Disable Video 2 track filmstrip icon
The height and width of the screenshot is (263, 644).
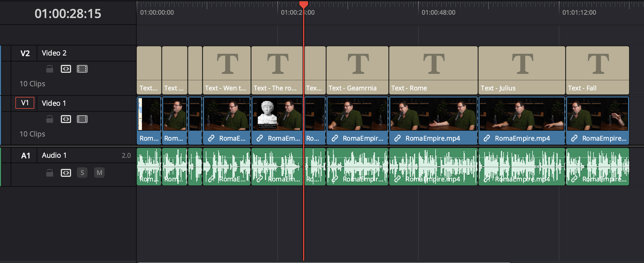point(82,69)
